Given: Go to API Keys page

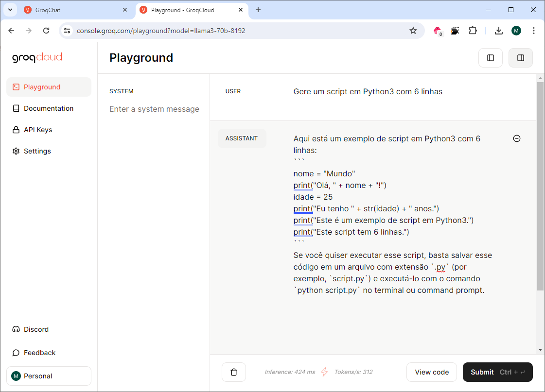Looking at the screenshot, I should [49, 130].
